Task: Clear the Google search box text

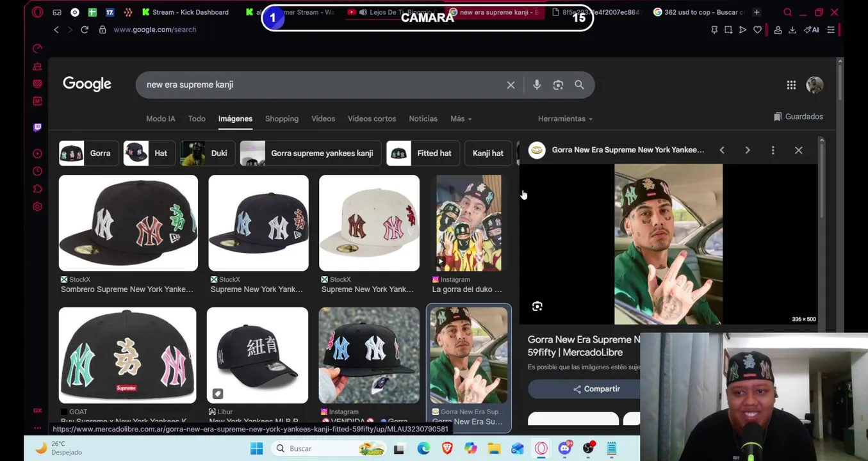Action: pos(511,85)
